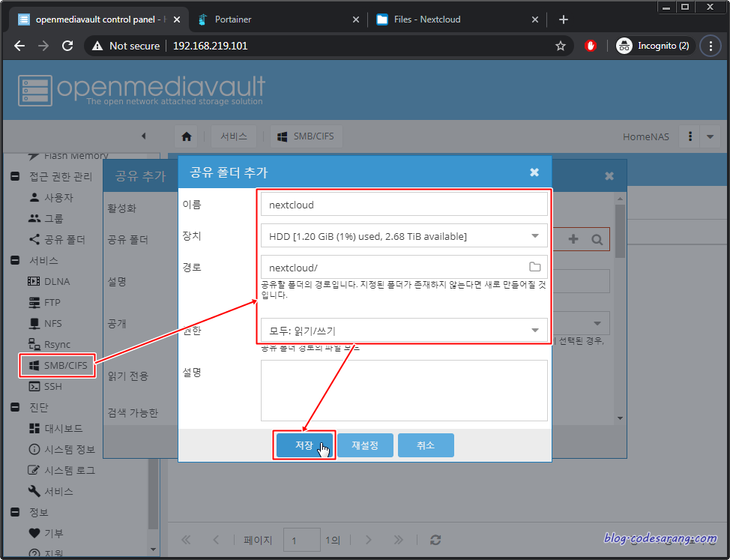Go to the home icon in breadcrumb
Viewport: 730px width, 560px height.
pos(187,136)
